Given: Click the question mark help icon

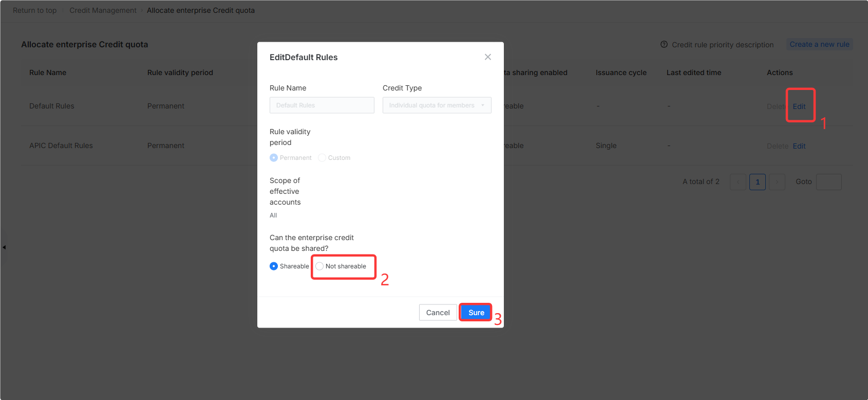Looking at the screenshot, I should tap(664, 45).
